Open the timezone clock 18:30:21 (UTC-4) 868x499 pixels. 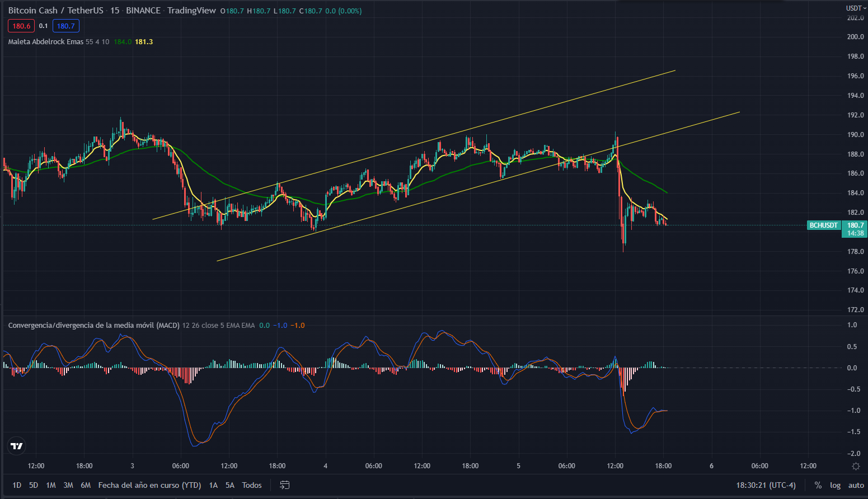[766, 485]
